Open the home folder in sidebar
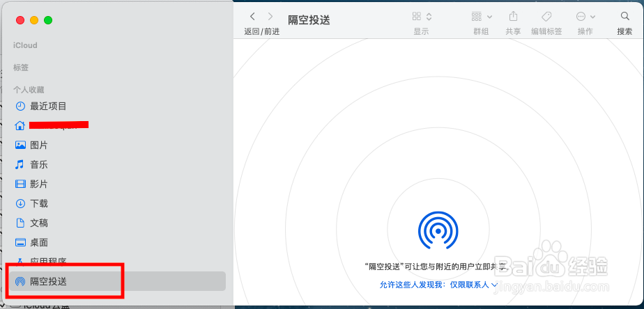 coord(118,125)
